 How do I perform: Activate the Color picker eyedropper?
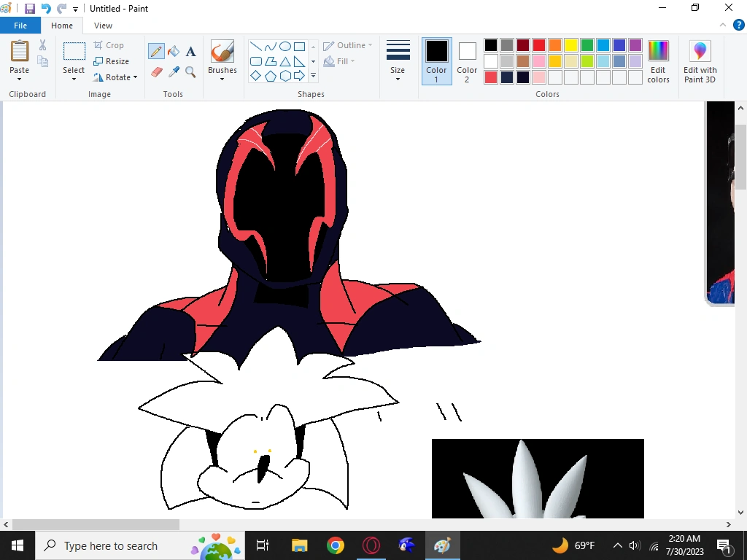(174, 72)
